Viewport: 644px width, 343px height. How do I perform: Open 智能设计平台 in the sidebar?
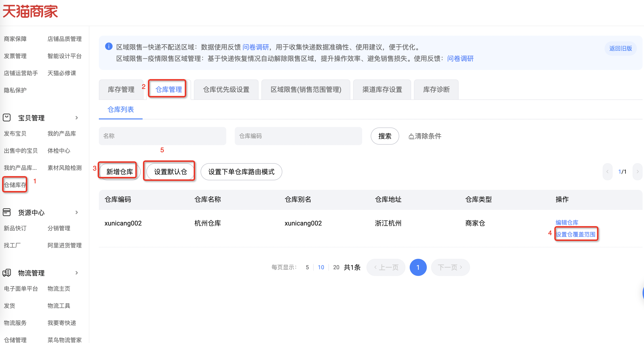64,56
